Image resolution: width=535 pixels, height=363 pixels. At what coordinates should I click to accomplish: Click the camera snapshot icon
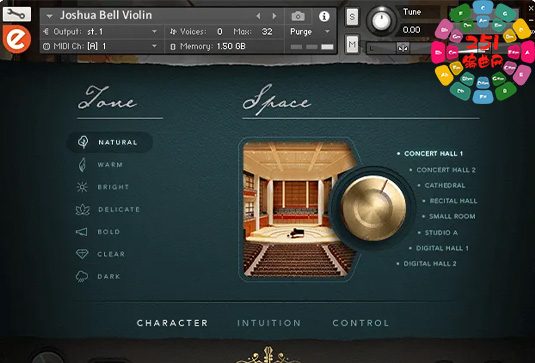pyautogui.click(x=298, y=16)
